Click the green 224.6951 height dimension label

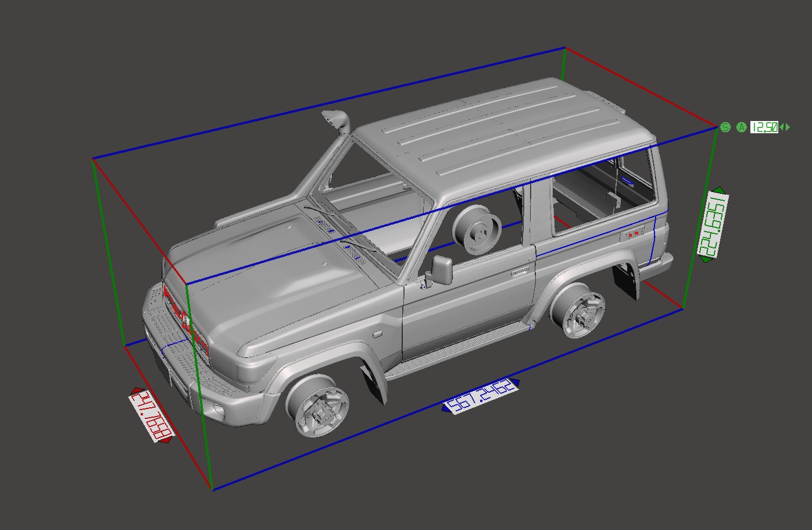point(713,225)
